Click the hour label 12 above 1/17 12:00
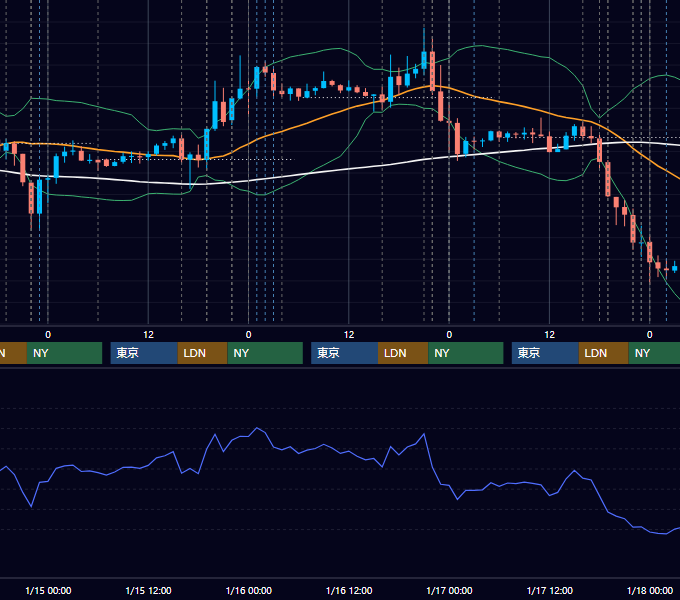The width and height of the screenshot is (680, 600). click(549, 335)
